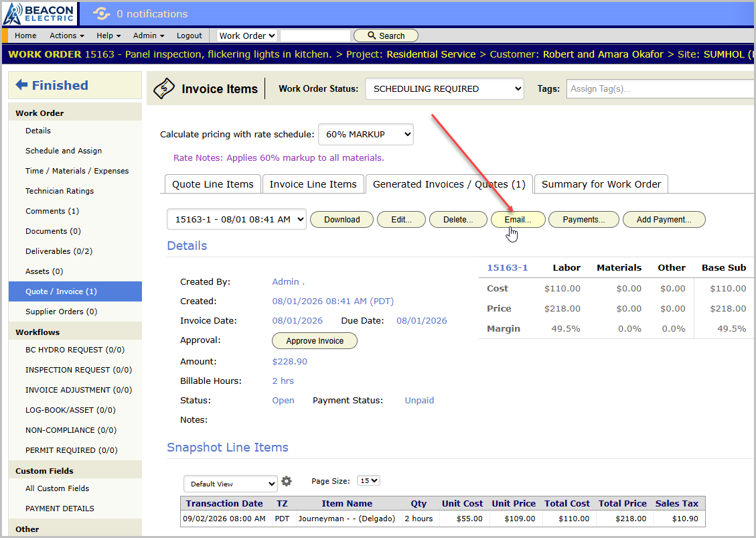Click the Invoice Items dollar tag icon
Image resolution: width=756 pixels, height=538 pixels.
point(164,89)
